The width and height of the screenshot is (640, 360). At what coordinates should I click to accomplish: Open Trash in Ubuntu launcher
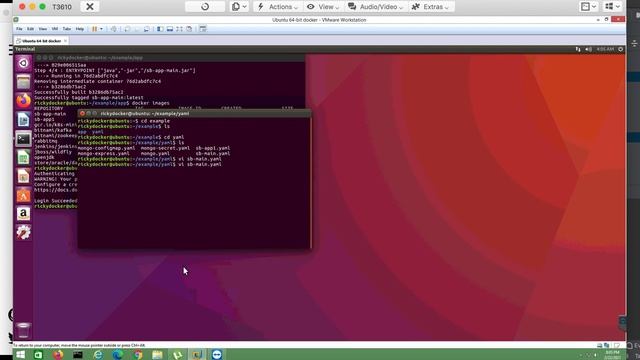coord(24,330)
